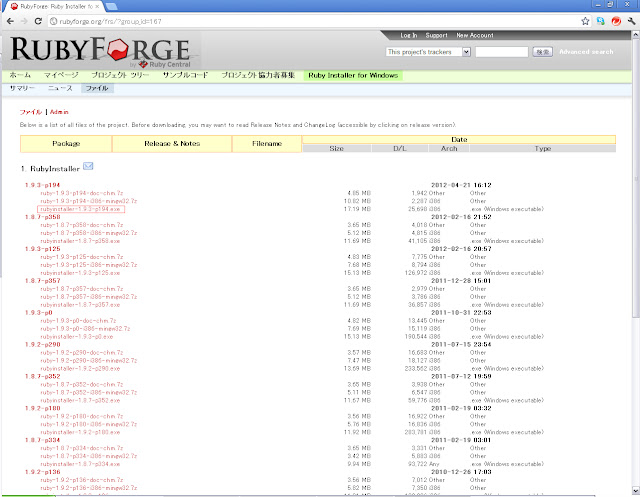Open ホーム menu tab
The height and width of the screenshot is (497, 640).
(20, 75)
